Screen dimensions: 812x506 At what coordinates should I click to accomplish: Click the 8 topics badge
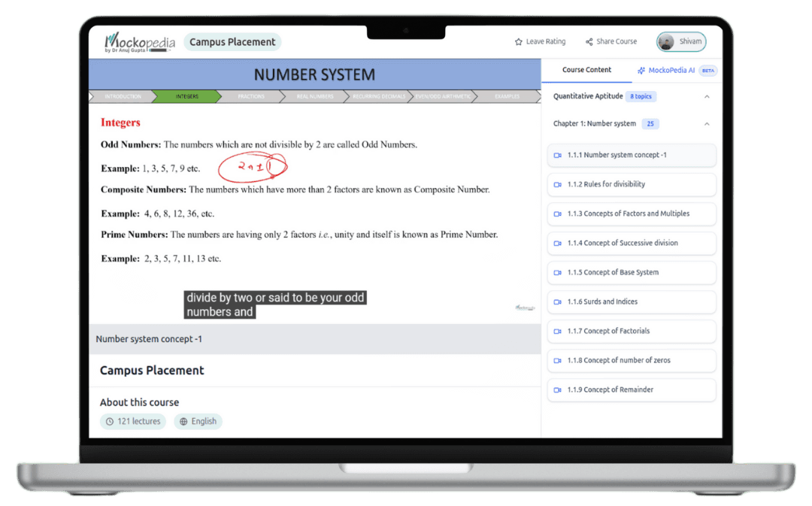641,96
